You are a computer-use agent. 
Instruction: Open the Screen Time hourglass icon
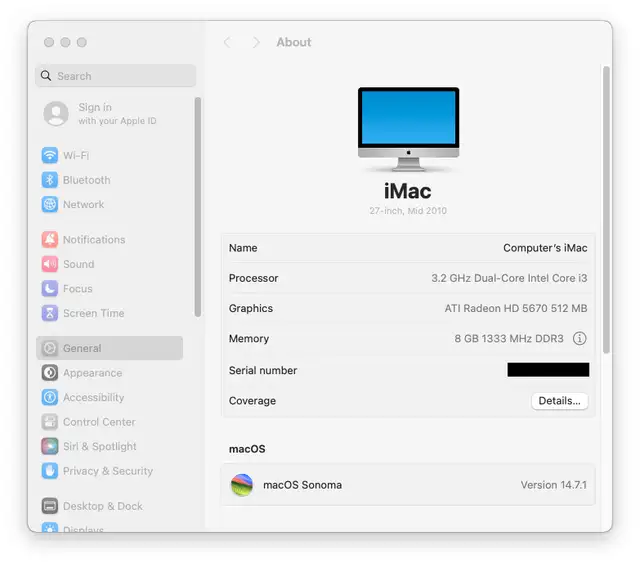coord(50,313)
